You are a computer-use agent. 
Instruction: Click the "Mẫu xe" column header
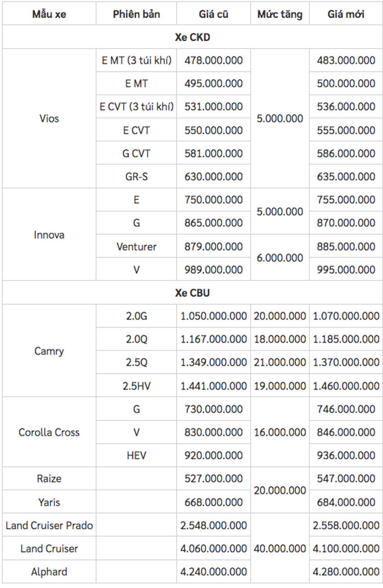tap(49, 14)
